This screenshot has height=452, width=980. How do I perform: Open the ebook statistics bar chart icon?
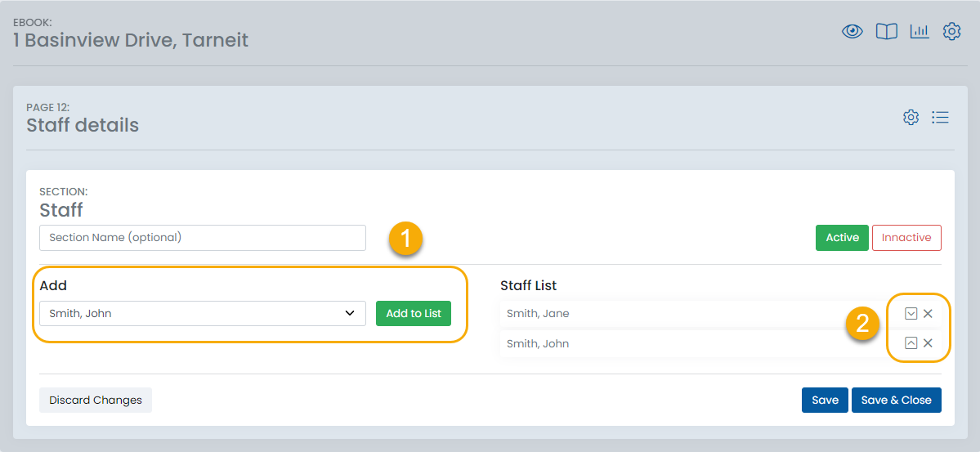pyautogui.click(x=920, y=32)
